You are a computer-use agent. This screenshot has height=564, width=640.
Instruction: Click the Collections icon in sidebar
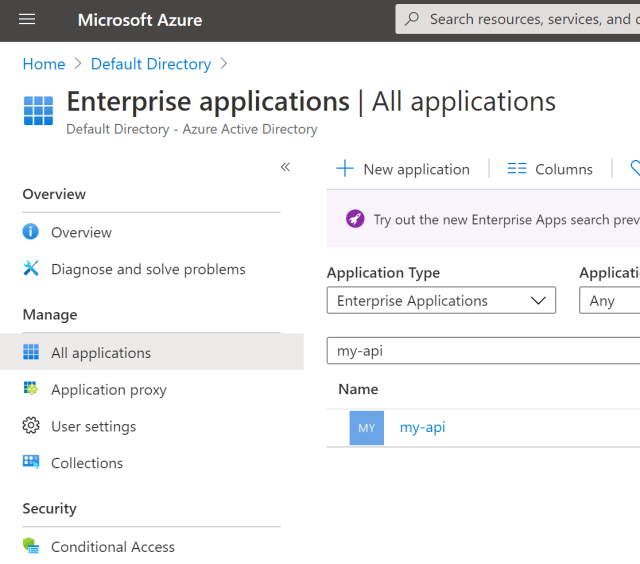31,463
